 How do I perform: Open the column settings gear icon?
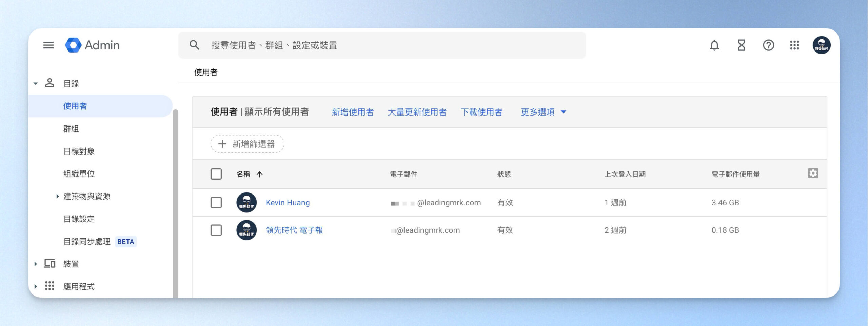[813, 173]
